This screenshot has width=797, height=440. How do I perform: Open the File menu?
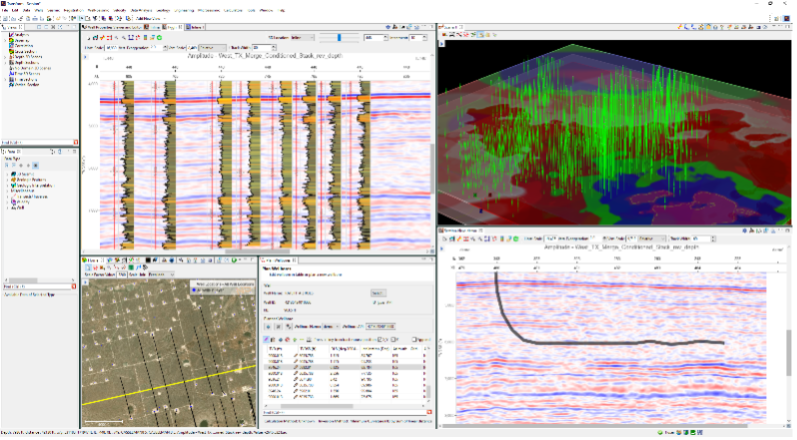6,10
